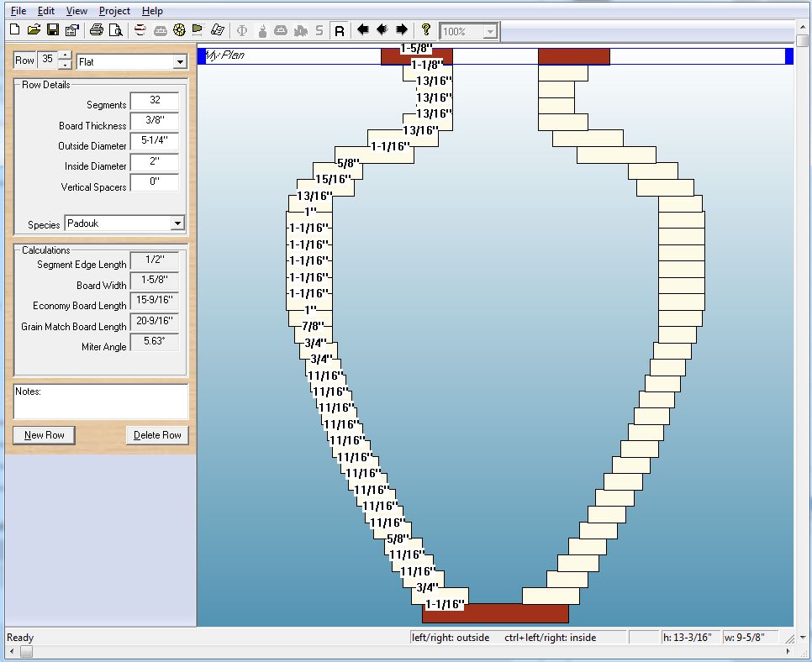
Task: Click the New file icon
Action: (14, 30)
